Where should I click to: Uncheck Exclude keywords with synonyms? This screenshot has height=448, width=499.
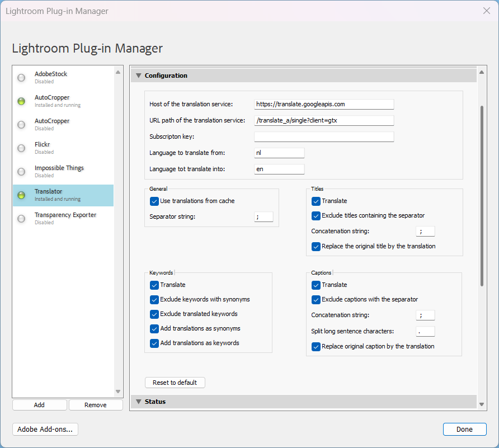tap(154, 299)
